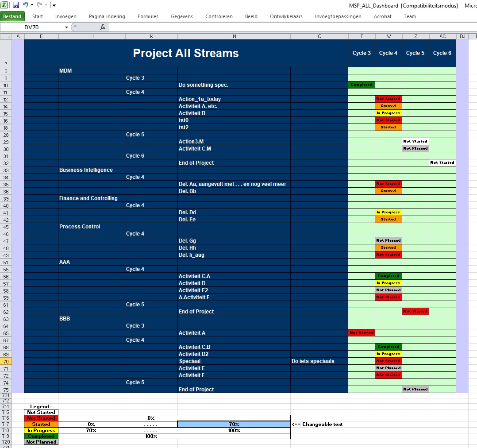Click the Redo arrow icon
Image resolution: width=477 pixels, height=448 pixels.
point(39,5)
